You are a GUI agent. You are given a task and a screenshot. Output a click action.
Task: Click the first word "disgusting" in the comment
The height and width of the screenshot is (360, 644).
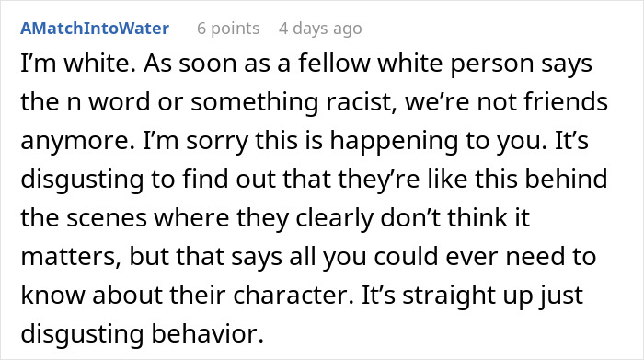coord(82,180)
